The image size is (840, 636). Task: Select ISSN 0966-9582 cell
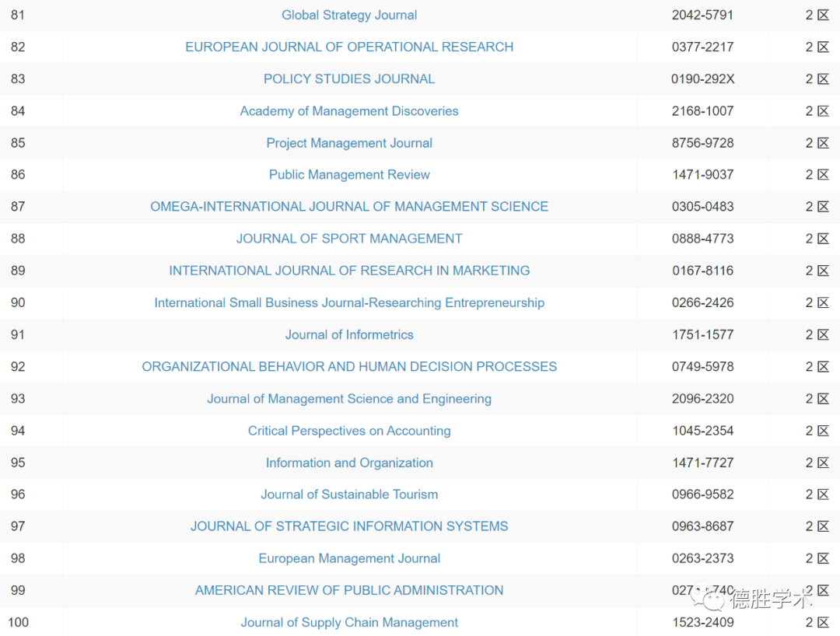[702, 494]
